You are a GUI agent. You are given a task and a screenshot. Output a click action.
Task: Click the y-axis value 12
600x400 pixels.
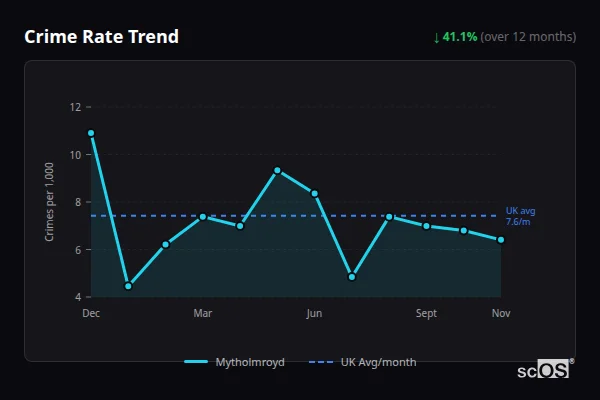[75, 107]
